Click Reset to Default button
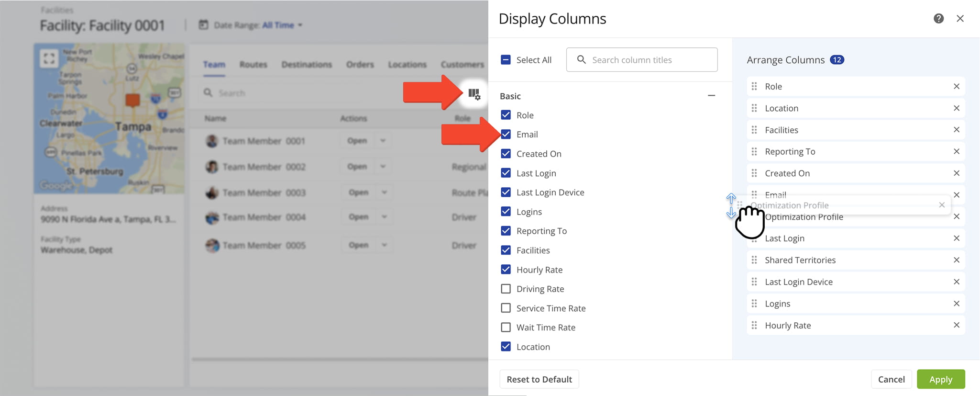The image size is (980, 396). [539, 379]
